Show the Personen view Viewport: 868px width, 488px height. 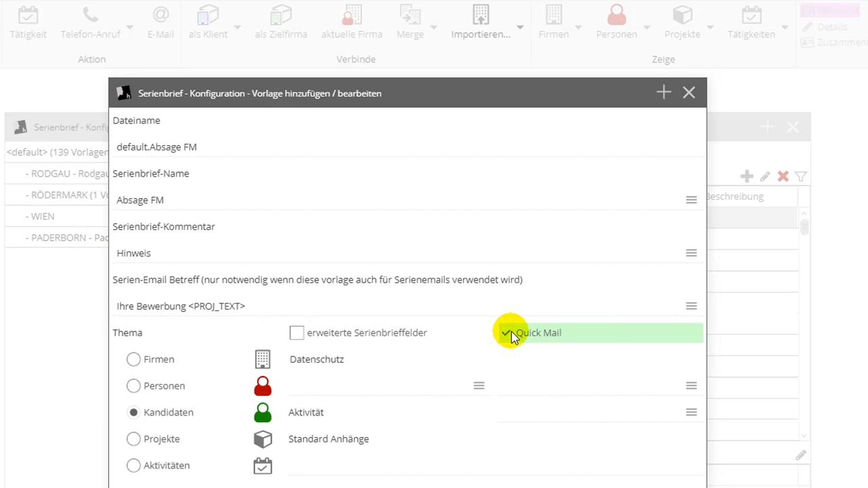[616, 15]
